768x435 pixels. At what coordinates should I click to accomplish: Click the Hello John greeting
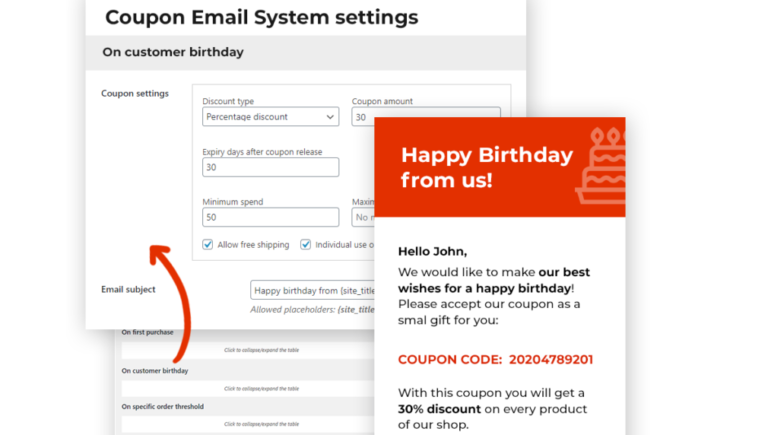[432, 251]
